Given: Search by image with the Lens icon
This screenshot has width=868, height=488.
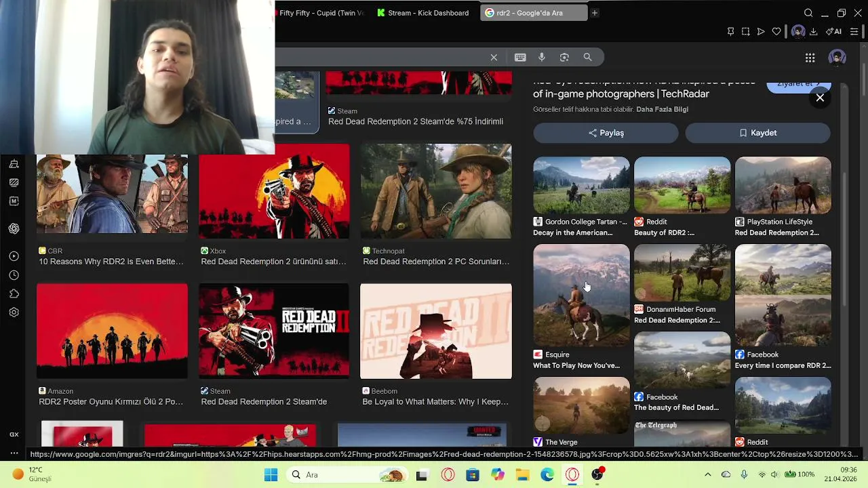Looking at the screenshot, I should 564,58.
